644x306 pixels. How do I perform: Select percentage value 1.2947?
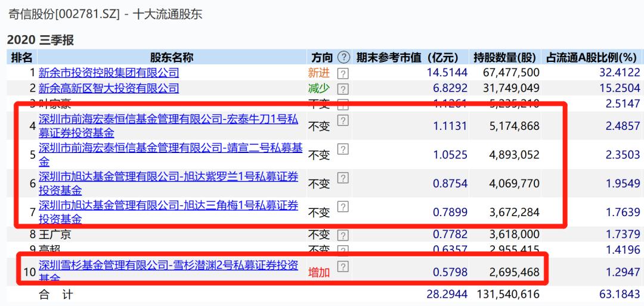pos(623,272)
